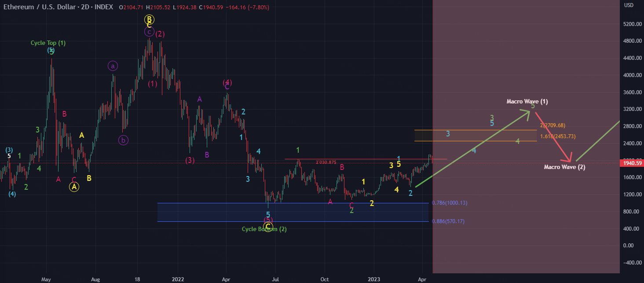Open the USD currency label on price axis

[x=629, y=5]
